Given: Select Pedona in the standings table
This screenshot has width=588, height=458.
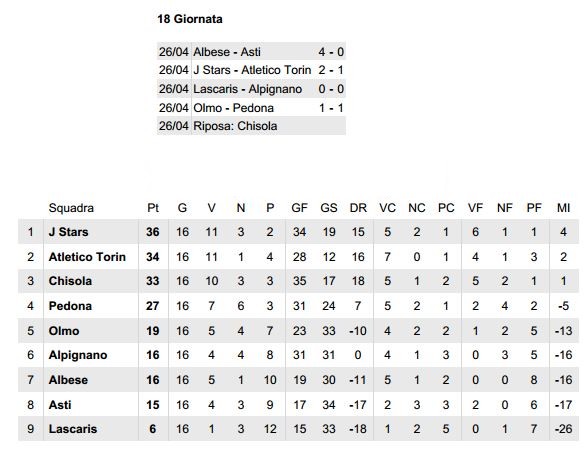Looking at the screenshot, I should [70, 306].
